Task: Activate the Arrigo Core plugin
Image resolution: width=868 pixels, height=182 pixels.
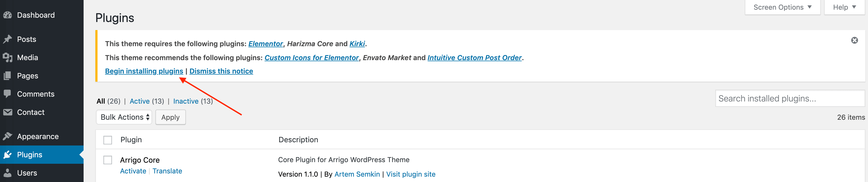Action: point(133,171)
